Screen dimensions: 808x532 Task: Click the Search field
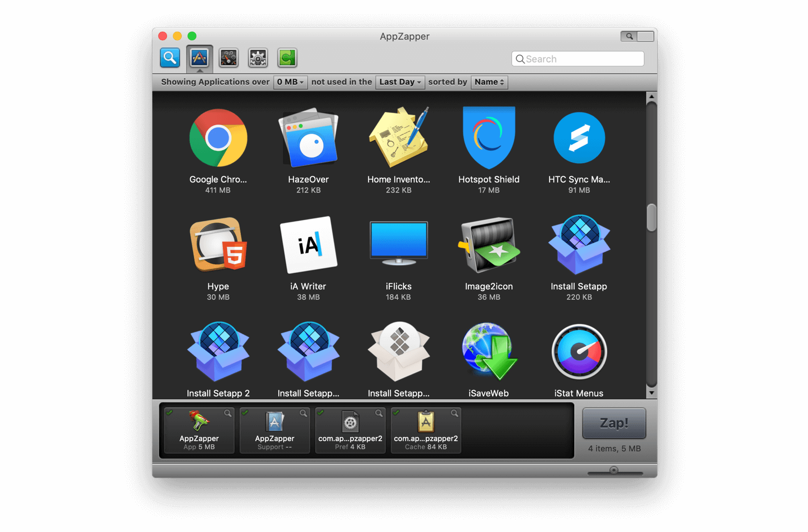pos(578,59)
